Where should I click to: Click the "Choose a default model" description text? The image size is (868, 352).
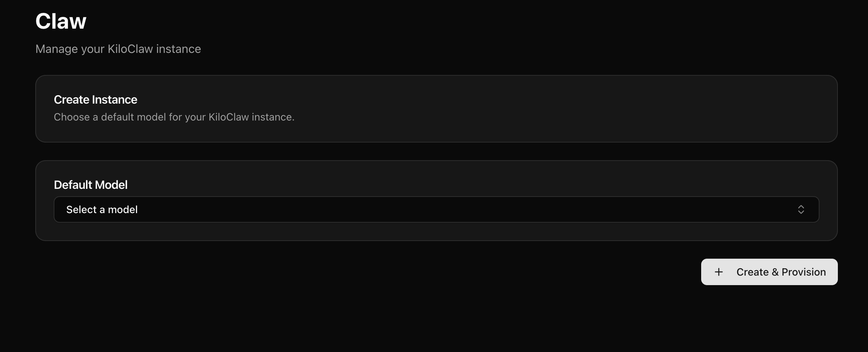pos(174,117)
